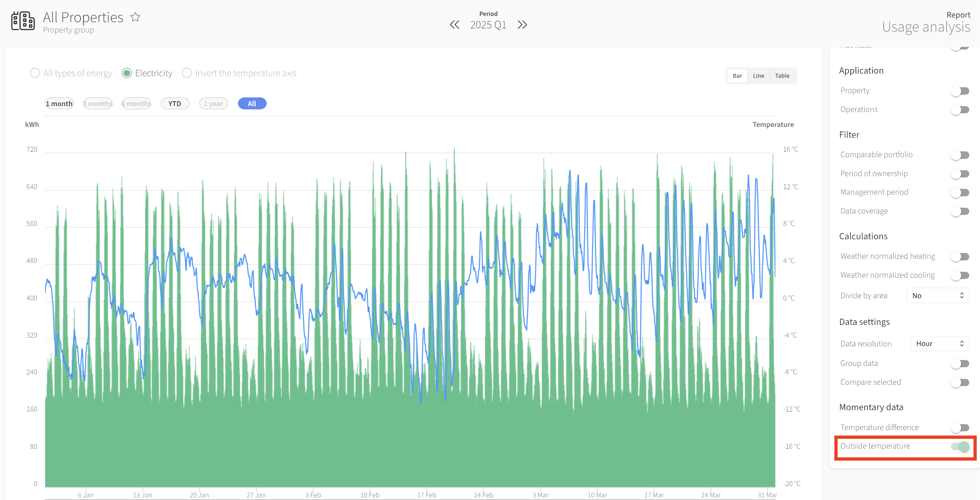The width and height of the screenshot is (980, 500).
Task: Click the property group buildings icon
Action: (x=23, y=21)
